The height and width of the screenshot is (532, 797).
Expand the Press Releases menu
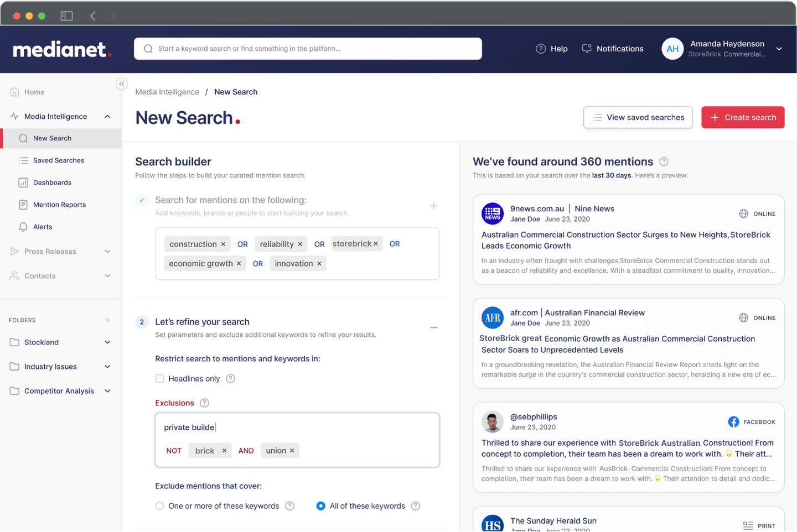click(107, 252)
